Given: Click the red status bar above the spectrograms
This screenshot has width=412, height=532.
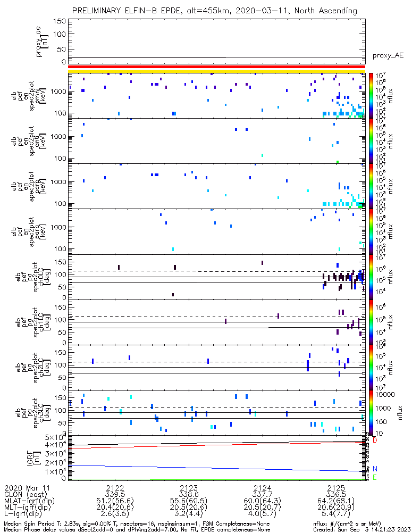Looking at the screenshot, I should coord(216,68).
